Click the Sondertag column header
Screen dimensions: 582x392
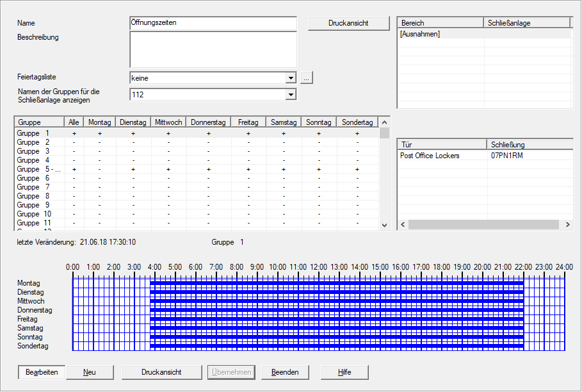click(x=357, y=122)
